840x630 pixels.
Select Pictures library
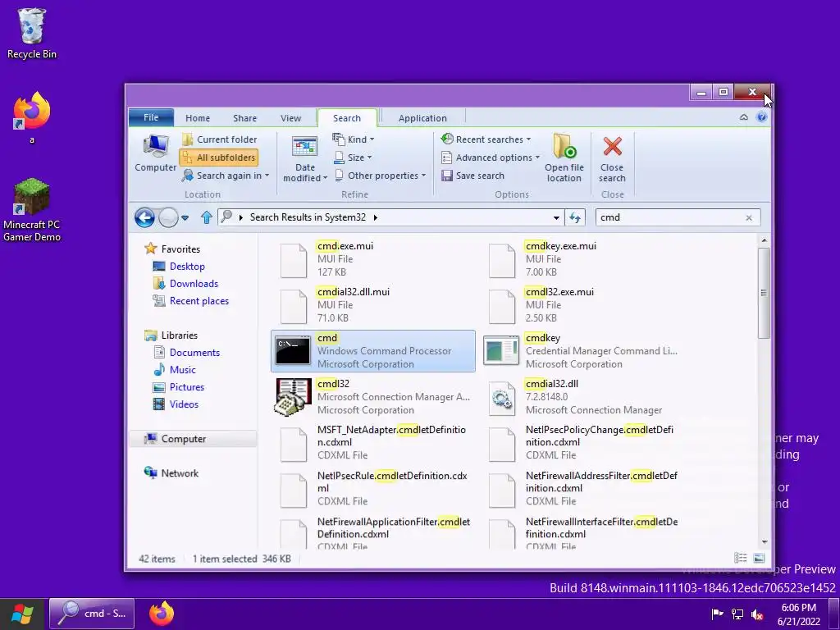(186, 387)
